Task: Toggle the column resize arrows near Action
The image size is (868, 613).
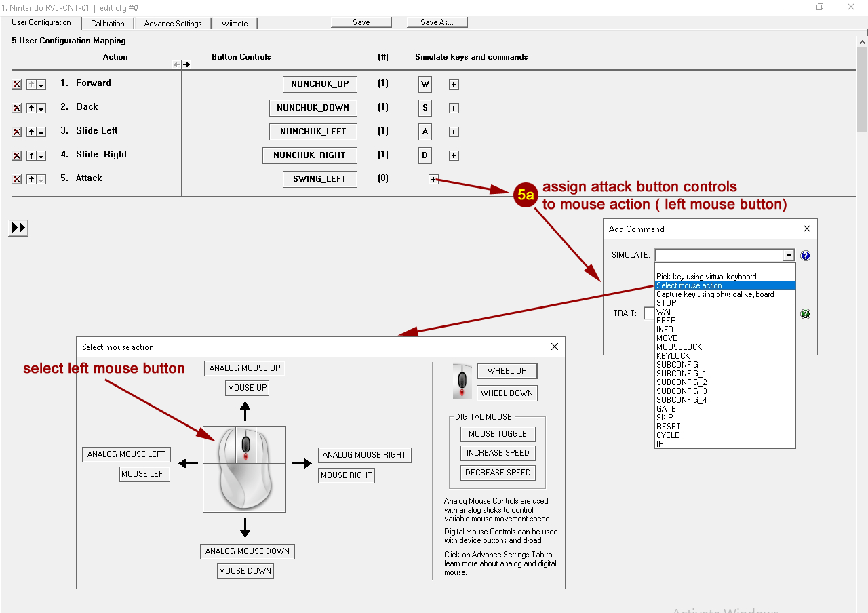Action: (x=181, y=64)
